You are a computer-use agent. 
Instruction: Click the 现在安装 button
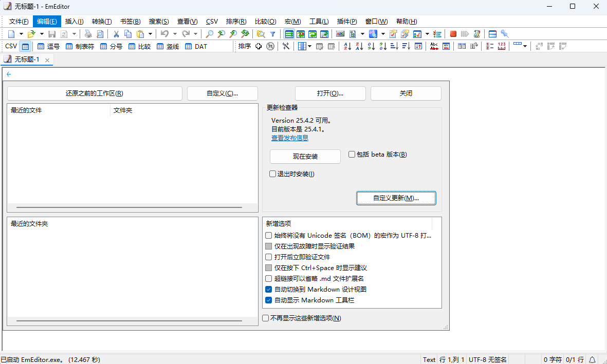tap(305, 157)
